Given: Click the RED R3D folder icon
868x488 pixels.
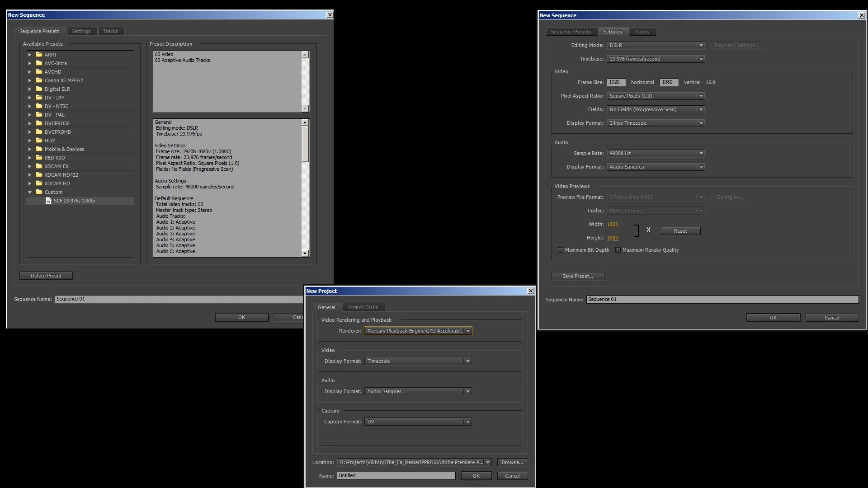Looking at the screenshot, I should tap(39, 158).
